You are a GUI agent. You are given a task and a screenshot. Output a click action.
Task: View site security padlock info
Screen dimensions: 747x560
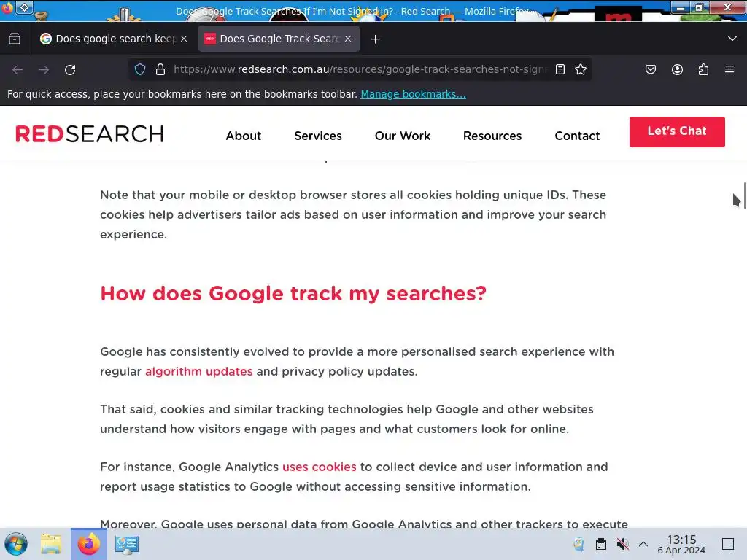pos(160,69)
